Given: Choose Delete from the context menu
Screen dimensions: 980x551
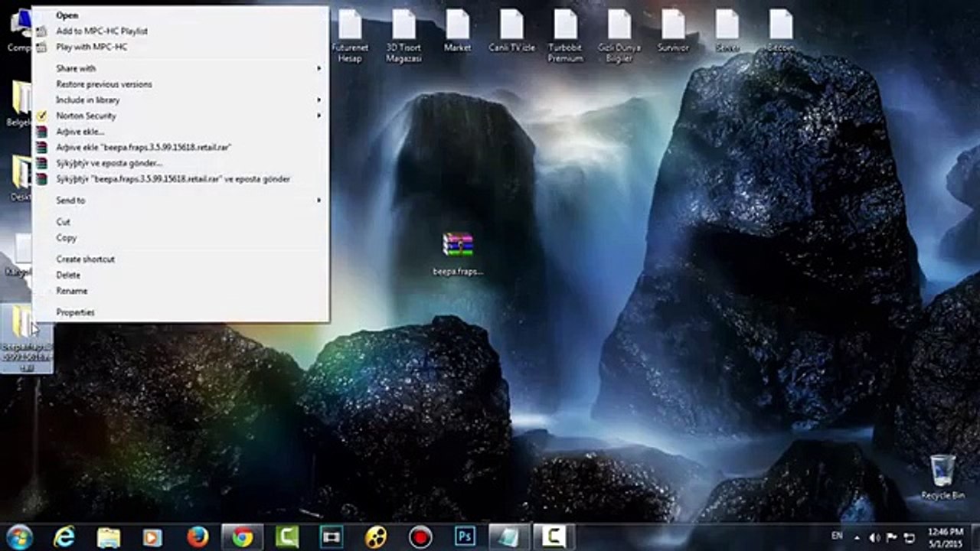Looking at the screenshot, I should 68,275.
